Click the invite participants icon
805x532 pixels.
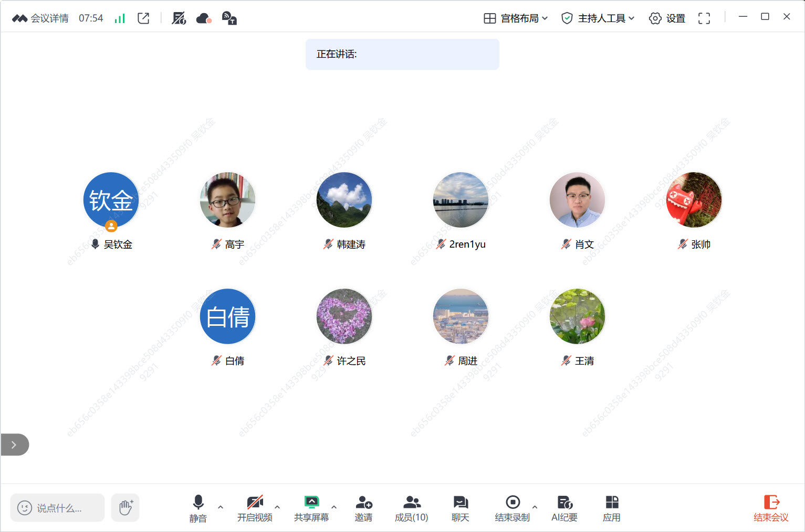tap(363, 508)
